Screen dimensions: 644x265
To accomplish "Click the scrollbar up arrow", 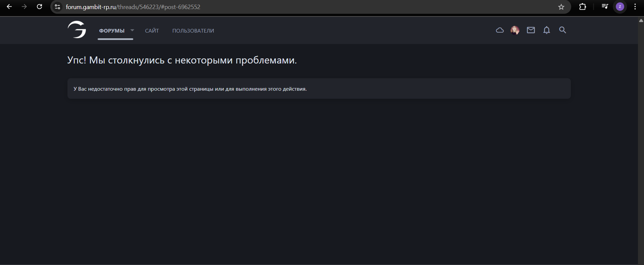I will 641,20.
